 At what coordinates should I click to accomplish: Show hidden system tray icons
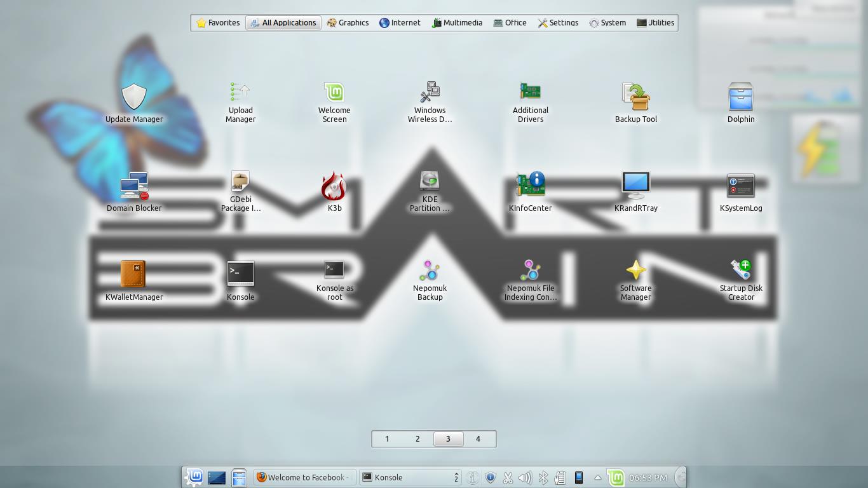pos(597,477)
